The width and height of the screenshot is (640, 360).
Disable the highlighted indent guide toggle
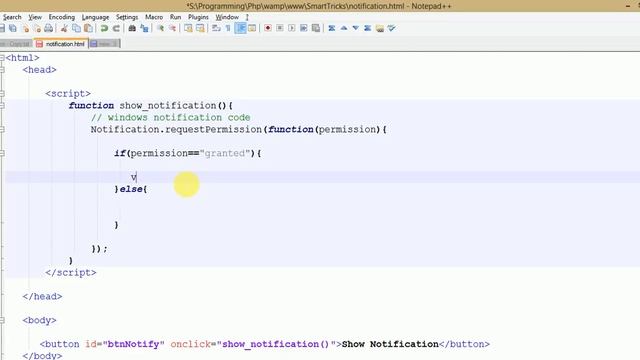(x=240, y=28)
